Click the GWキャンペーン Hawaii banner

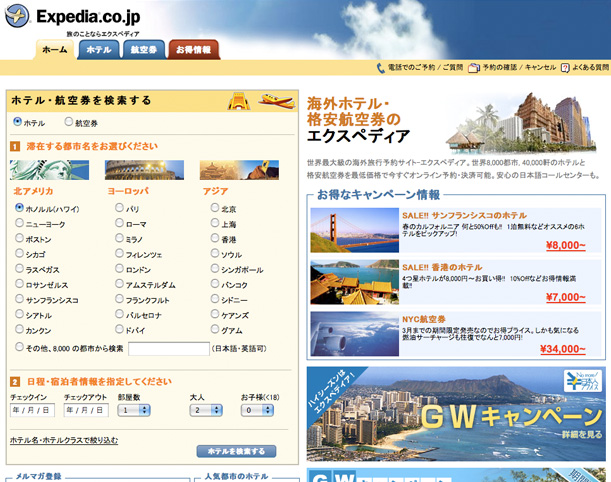click(456, 414)
